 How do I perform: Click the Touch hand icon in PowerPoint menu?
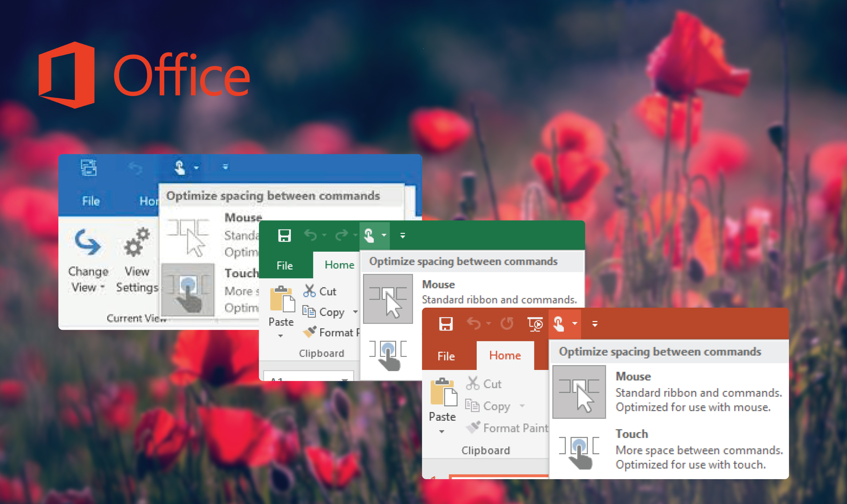point(579,452)
